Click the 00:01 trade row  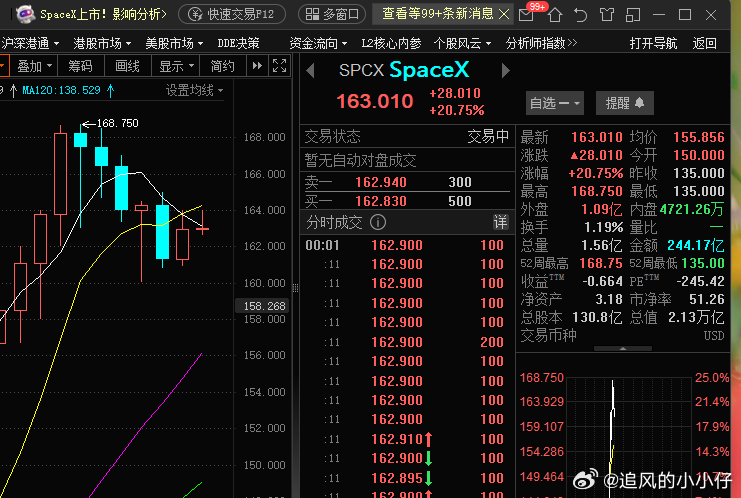coord(407,245)
